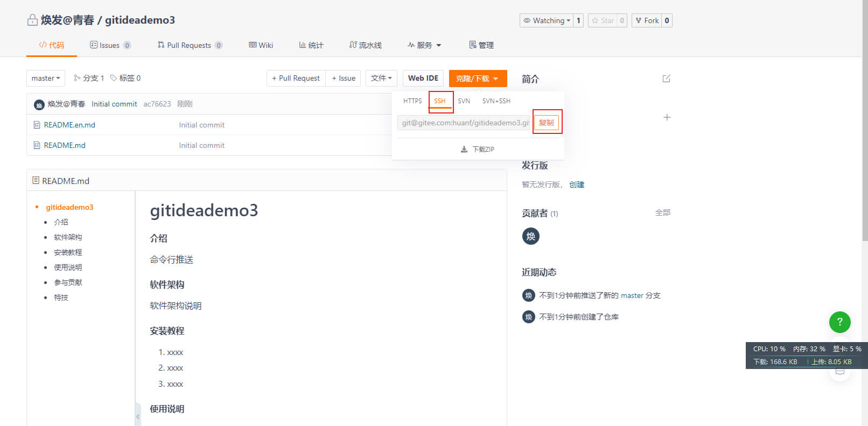868x426 pixels.
Task: Star this repository
Action: click(603, 20)
